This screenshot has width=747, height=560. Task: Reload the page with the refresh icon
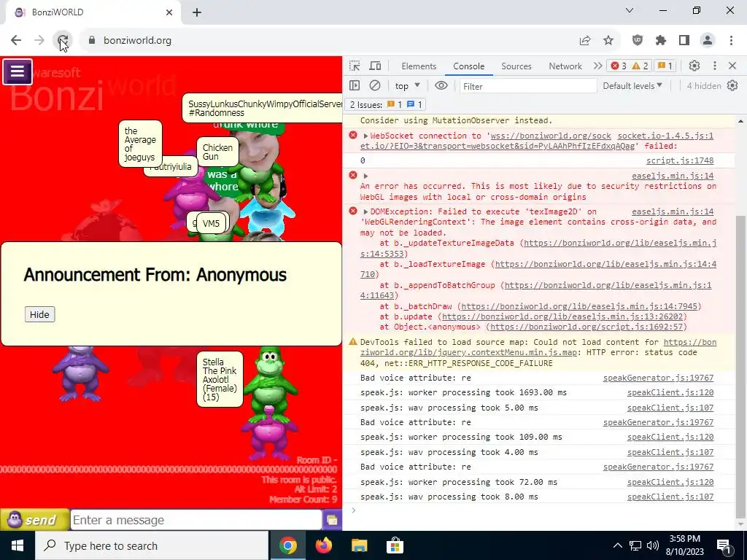[63, 40]
